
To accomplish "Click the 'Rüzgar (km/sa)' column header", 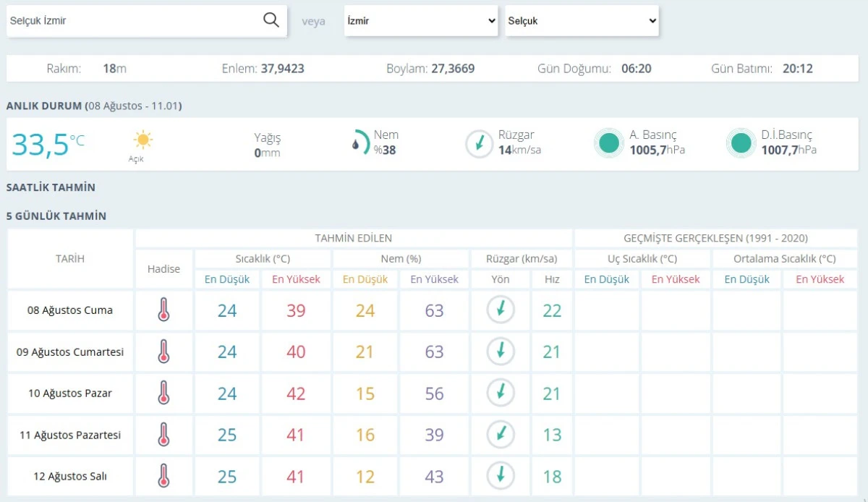I will coord(521,258).
